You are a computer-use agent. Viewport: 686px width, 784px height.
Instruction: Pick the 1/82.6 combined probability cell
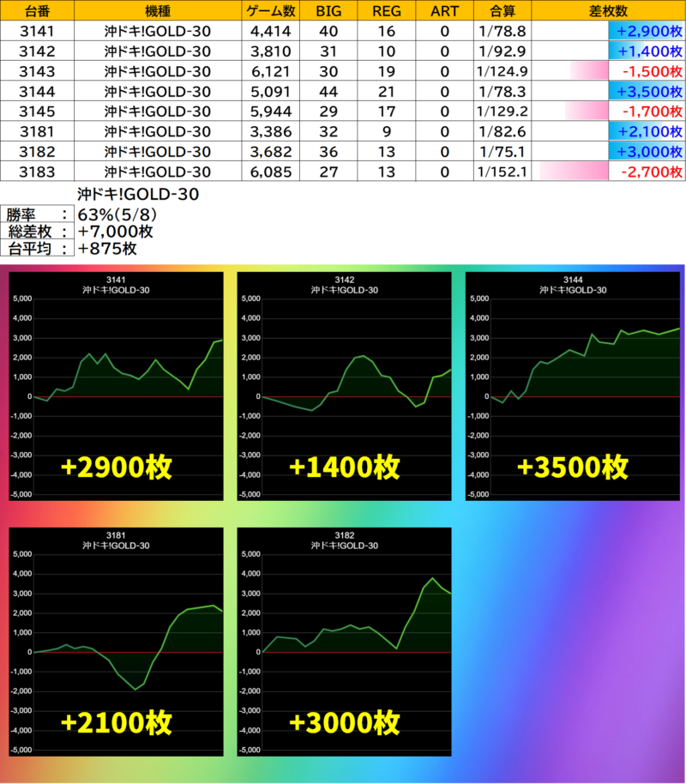[502, 131]
